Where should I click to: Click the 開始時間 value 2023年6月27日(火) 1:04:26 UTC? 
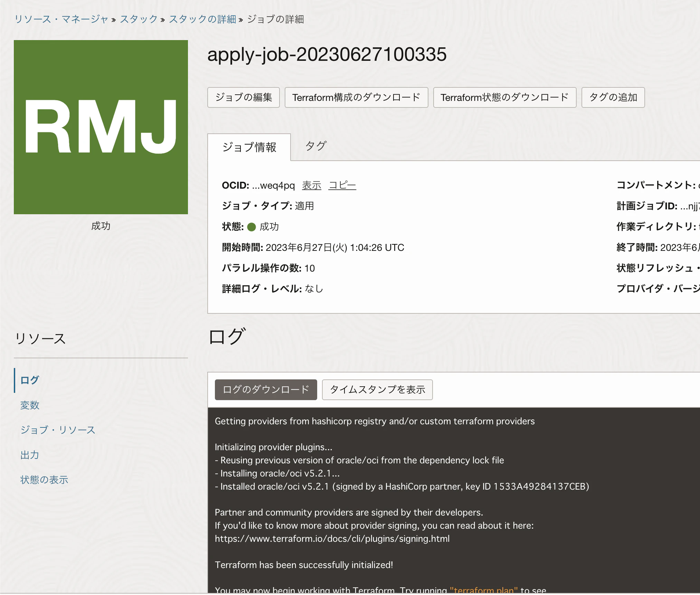pos(335,248)
